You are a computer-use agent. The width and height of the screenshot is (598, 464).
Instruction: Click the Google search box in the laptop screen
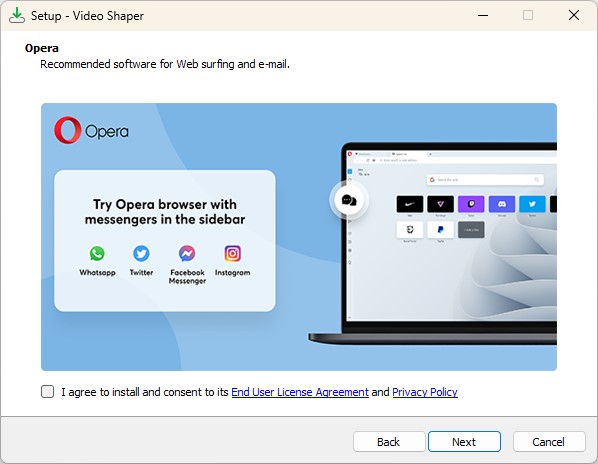(485, 180)
